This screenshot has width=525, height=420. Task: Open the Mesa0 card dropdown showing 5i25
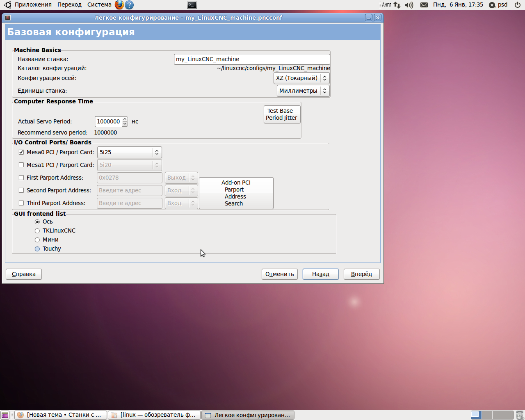pos(130,152)
